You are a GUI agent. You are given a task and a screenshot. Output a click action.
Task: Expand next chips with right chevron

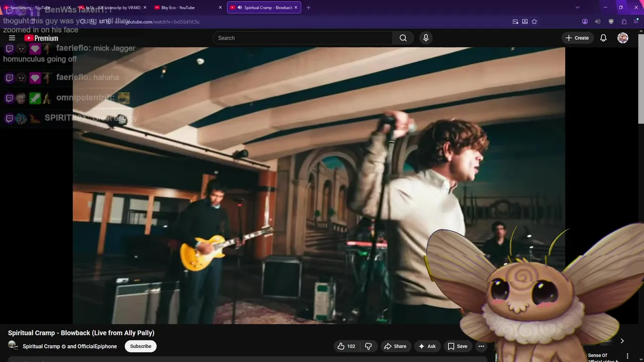point(622,341)
